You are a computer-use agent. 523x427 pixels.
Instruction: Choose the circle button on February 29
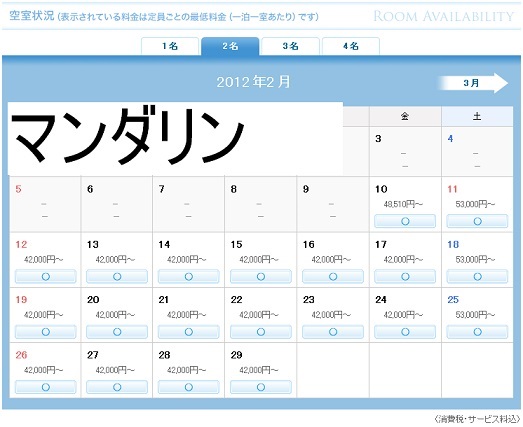click(x=261, y=387)
